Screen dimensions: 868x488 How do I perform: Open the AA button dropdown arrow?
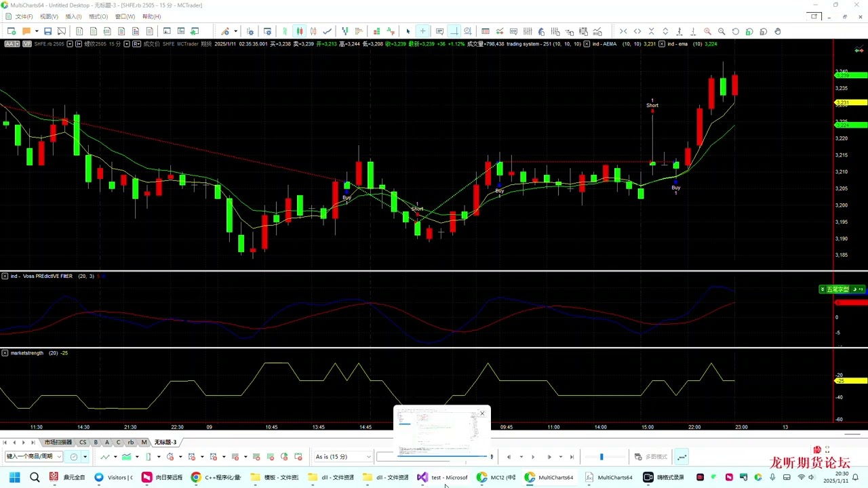click(x=18, y=44)
